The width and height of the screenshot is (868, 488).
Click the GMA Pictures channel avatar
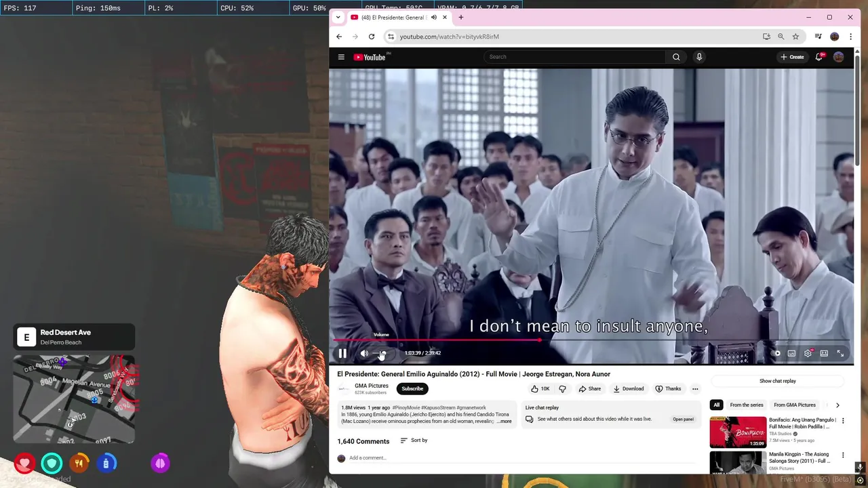click(x=344, y=389)
